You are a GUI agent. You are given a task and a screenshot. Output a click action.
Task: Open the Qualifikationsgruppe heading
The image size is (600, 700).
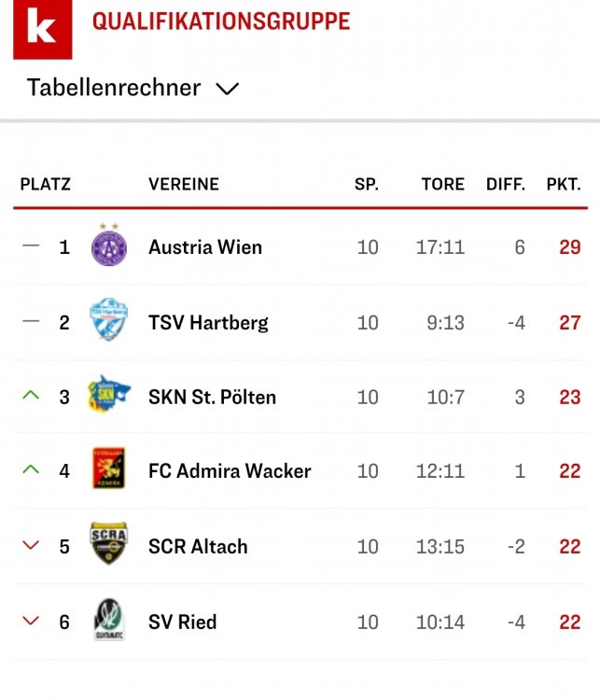(x=221, y=21)
